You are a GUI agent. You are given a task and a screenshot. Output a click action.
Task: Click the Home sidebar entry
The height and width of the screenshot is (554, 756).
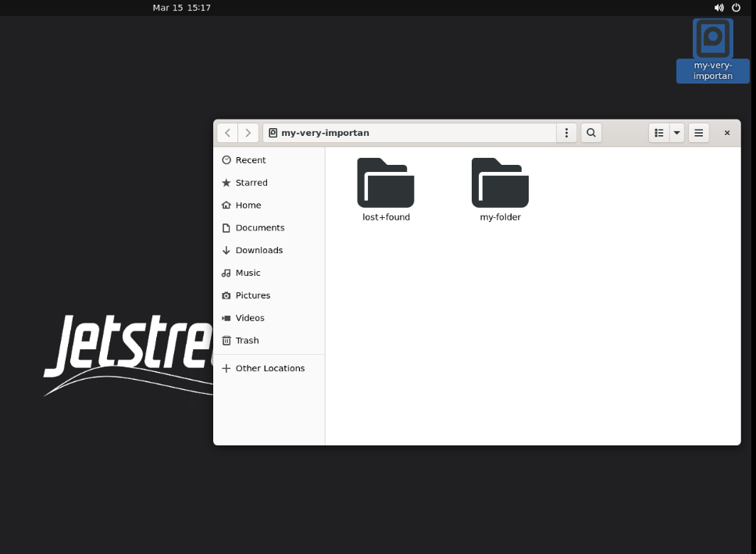(246, 205)
